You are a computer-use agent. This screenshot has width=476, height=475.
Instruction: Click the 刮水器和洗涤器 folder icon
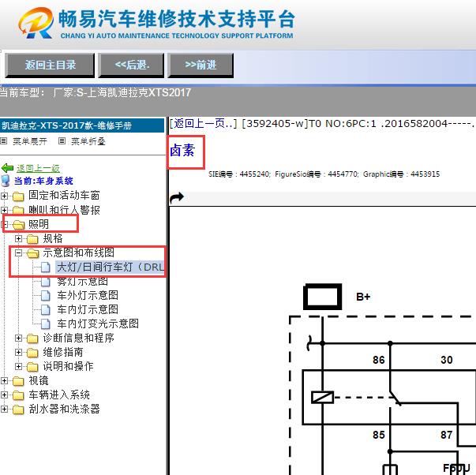[18, 410]
